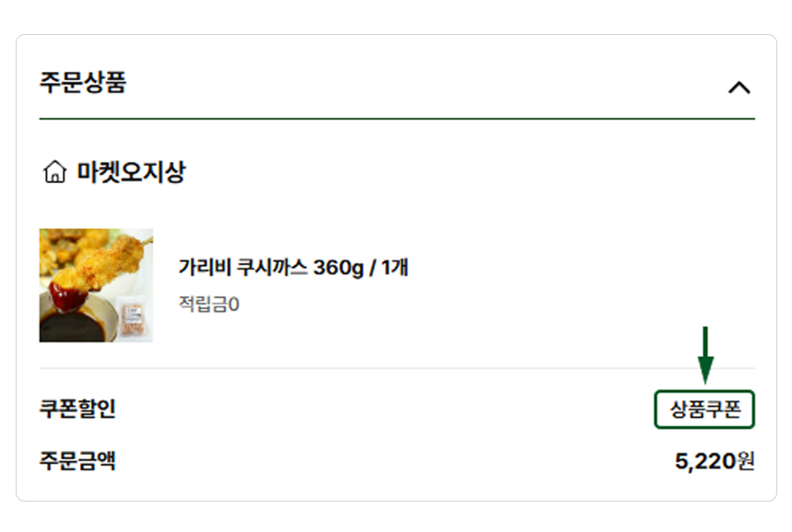Select the 마켓오지상 store name
Viewport: 792px width, 532px height.
pos(130,172)
